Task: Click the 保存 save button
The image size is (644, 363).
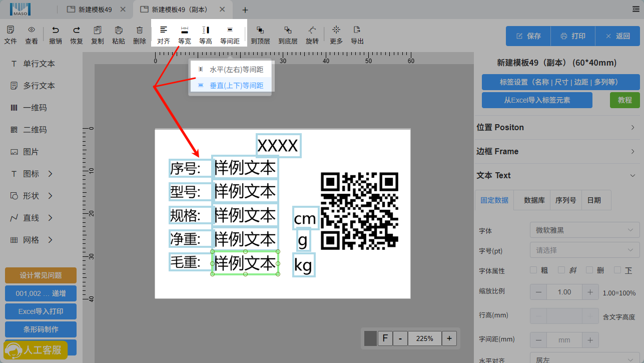Action: tap(528, 36)
